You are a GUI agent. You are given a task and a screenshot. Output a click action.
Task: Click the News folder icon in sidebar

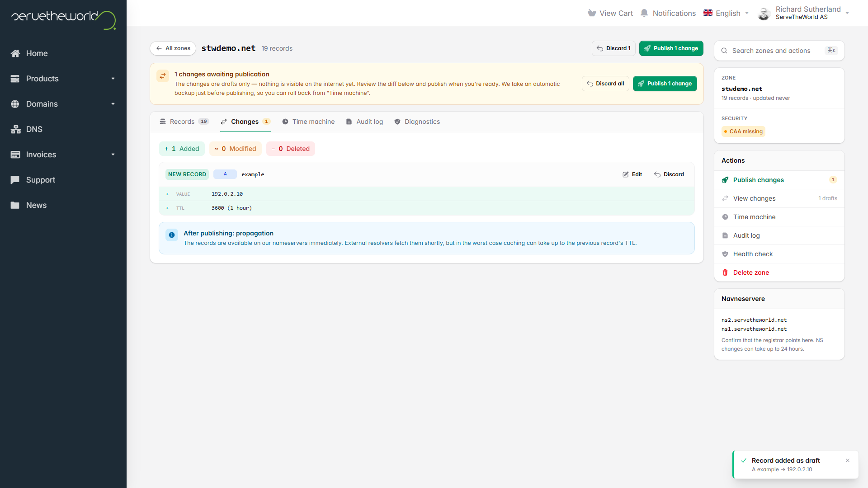15,205
